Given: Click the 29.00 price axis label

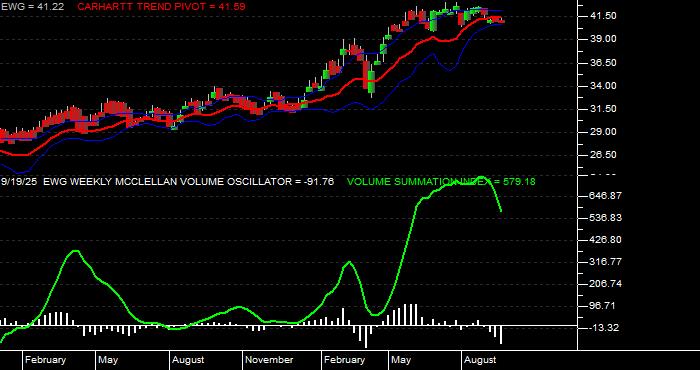Looking at the screenshot, I should point(604,132).
